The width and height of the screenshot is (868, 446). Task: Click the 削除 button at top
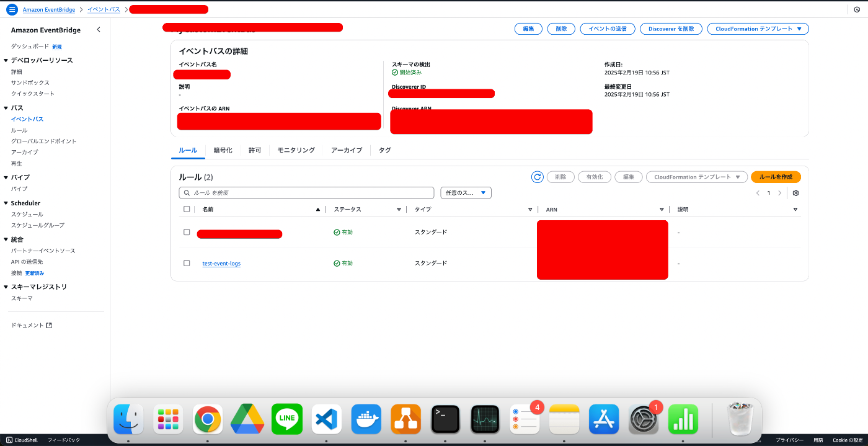[x=561, y=29]
